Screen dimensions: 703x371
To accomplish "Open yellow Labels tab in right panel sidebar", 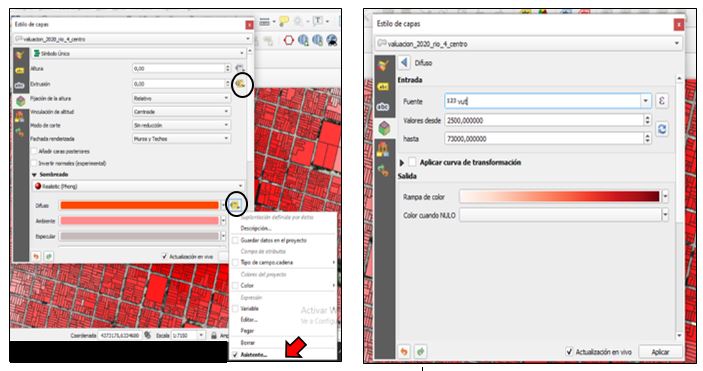I will click(383, 86).
